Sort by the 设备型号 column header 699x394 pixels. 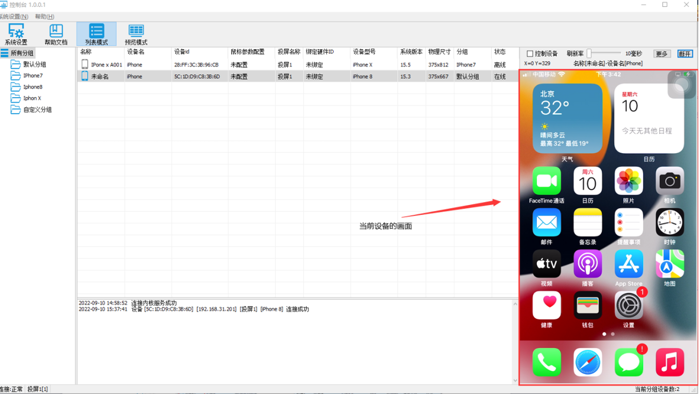[364, 52]
